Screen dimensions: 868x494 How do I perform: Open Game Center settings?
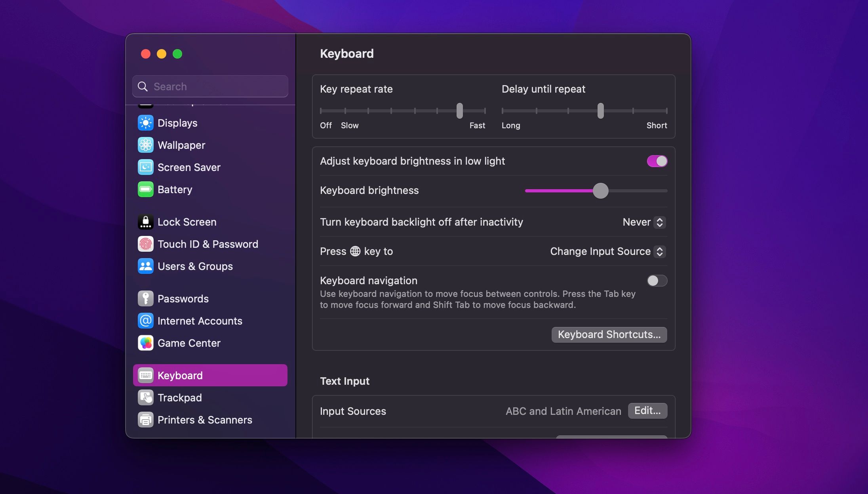coord(146,343)
